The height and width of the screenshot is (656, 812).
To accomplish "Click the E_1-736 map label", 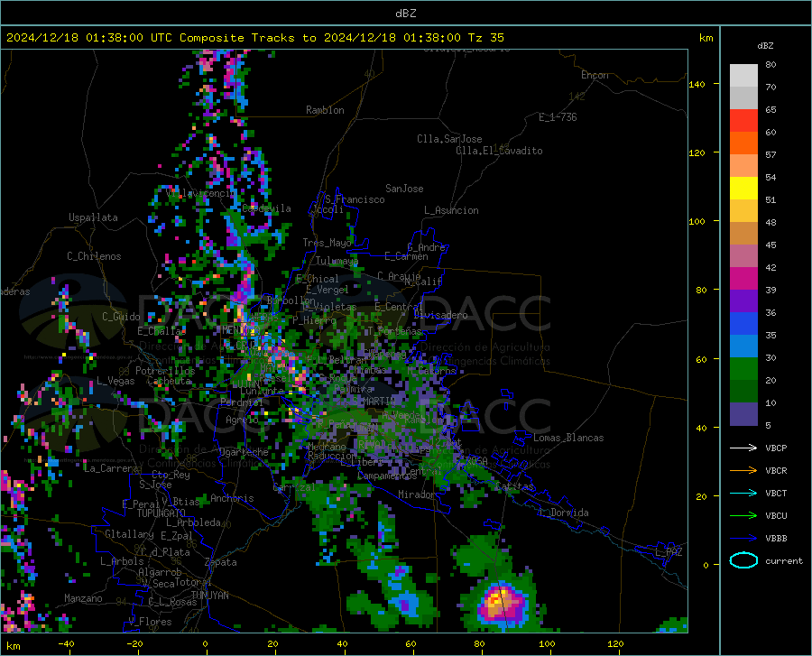I will (558, 117).
